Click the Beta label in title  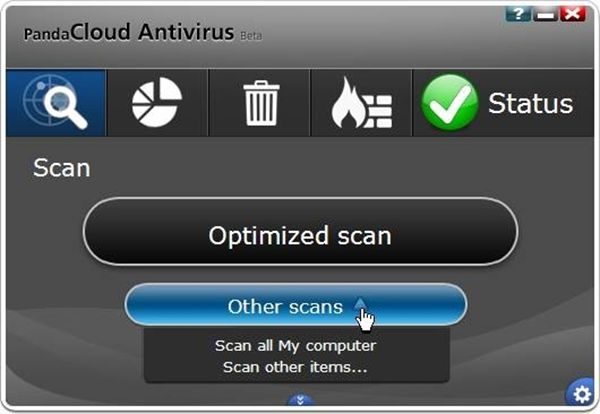pyautogui.click(x=251, y=36)
